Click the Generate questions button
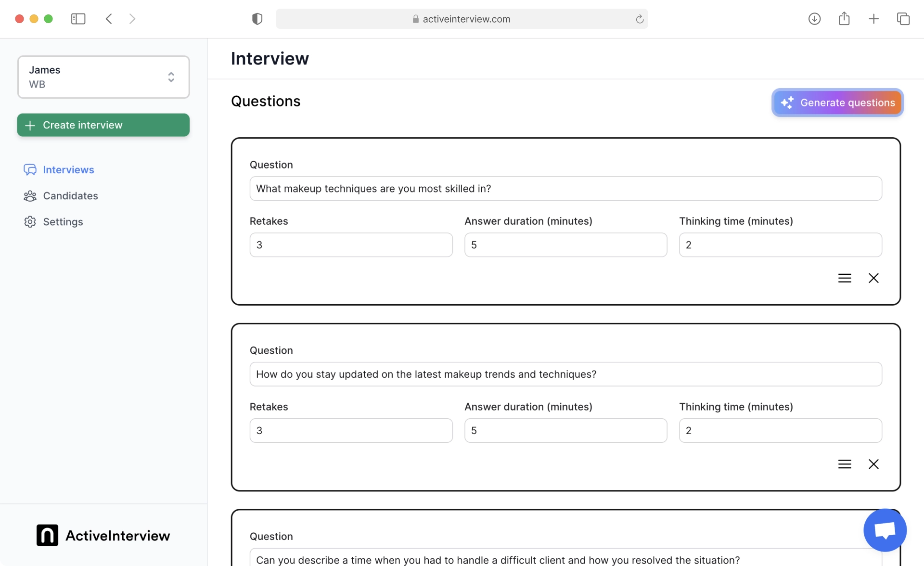The image size is (924, 566). tap(837, 102)
